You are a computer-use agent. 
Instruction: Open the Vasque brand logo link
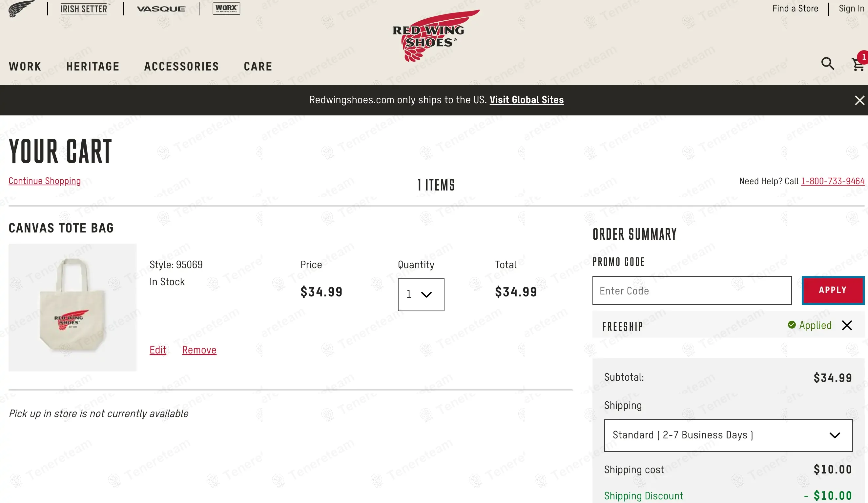coord(161,9)
